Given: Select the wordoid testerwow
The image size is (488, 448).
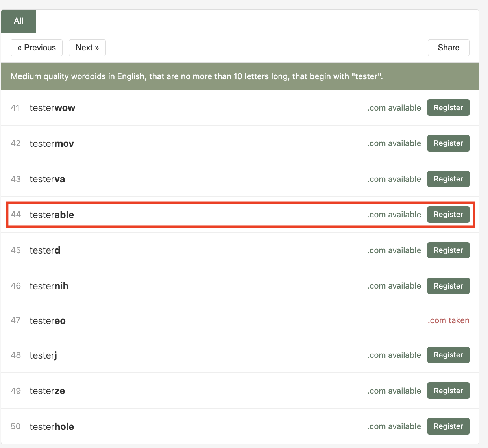Looking at the screenshot, I should (x=52, y=108).
